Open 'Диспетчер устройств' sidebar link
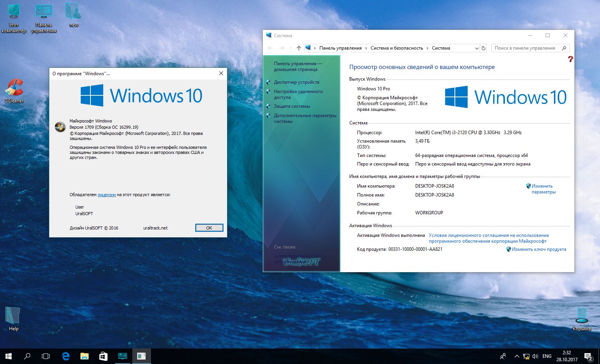 pos(297,82)
